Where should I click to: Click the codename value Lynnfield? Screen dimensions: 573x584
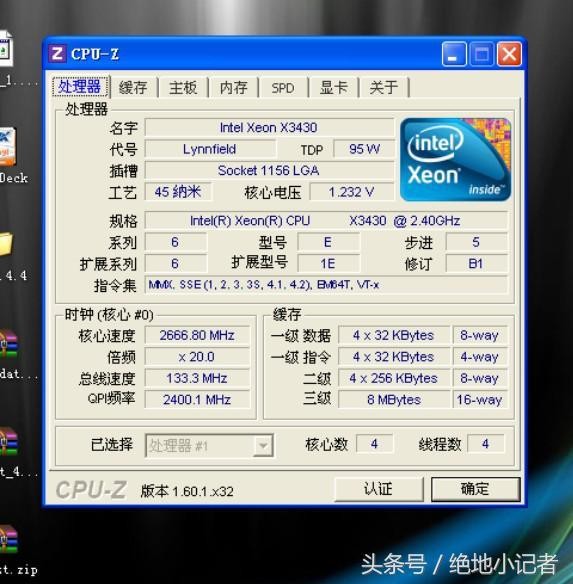pos(210,149)
